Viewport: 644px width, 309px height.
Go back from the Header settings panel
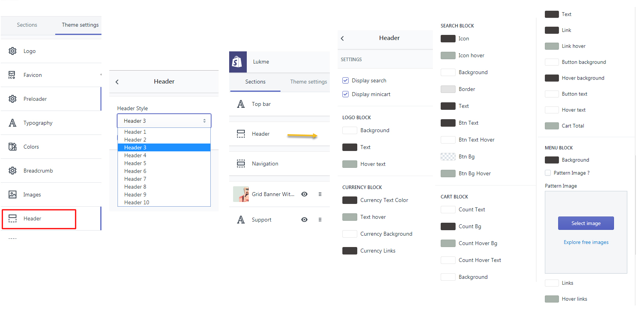342,38
